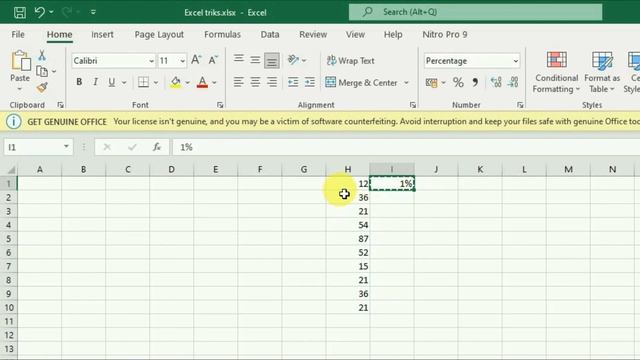Viewport: 640px width, 360px height.
Task: Open the Calibri font name dropdown
Action: tap(151, 61)
